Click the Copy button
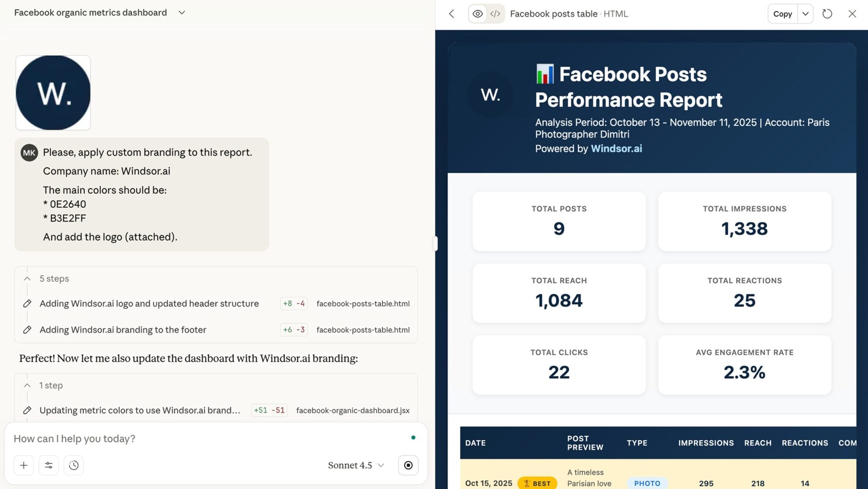The image size is (868, 489). pos(783,14)
